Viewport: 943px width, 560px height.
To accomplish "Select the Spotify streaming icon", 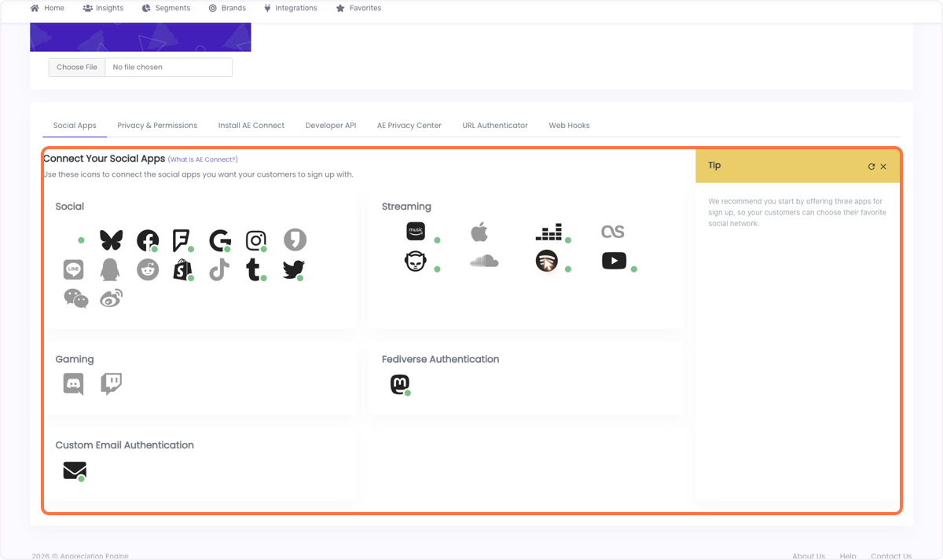I will (547, 261).
